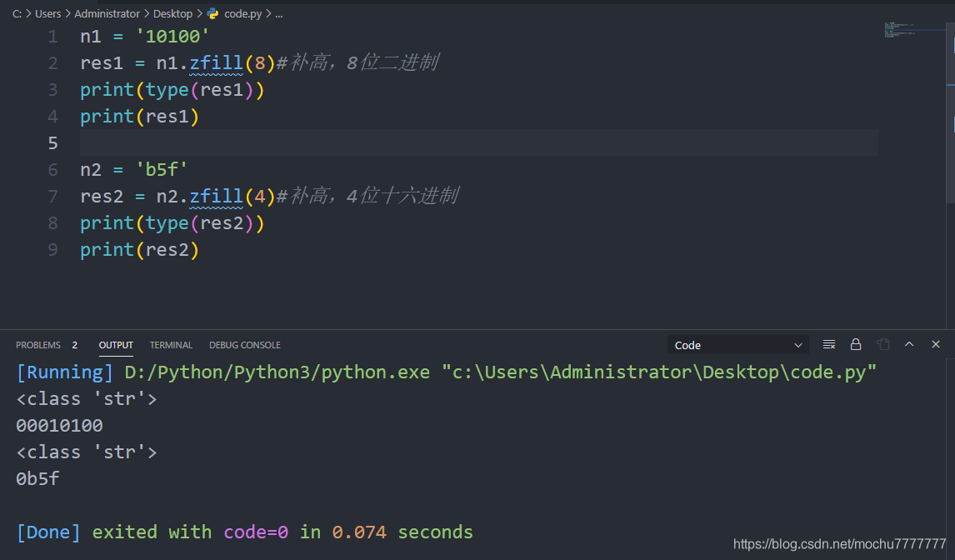
Task: Click line number 1 in the gutter
Action: pyautogui.click(x=53, y=37)
